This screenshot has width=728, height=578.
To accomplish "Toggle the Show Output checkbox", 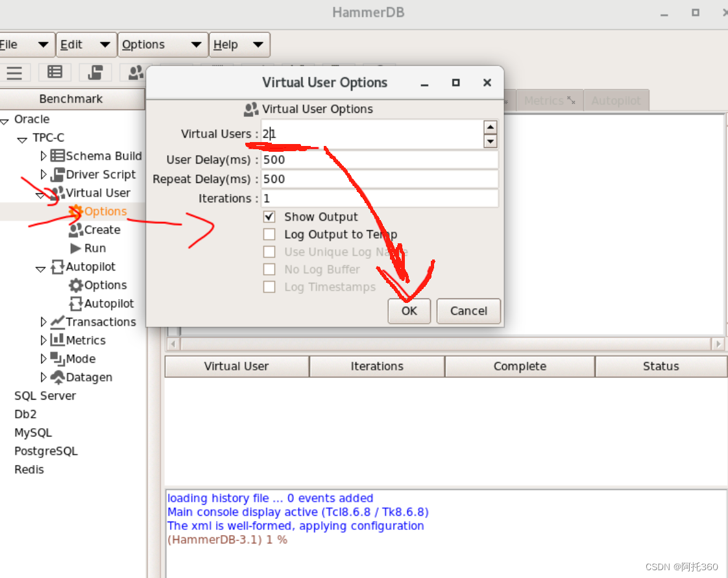I will pyautogui.click(x=269, y=217).
